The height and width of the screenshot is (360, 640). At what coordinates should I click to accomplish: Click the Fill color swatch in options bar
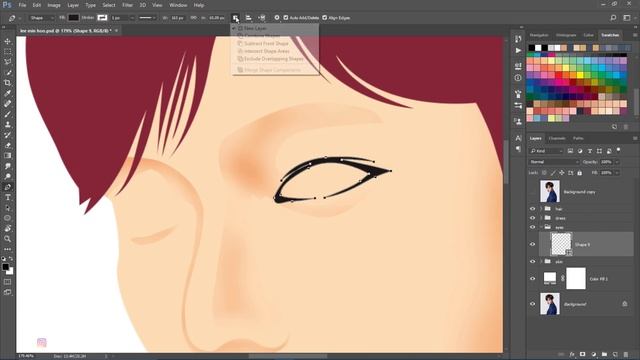(73, 18)
